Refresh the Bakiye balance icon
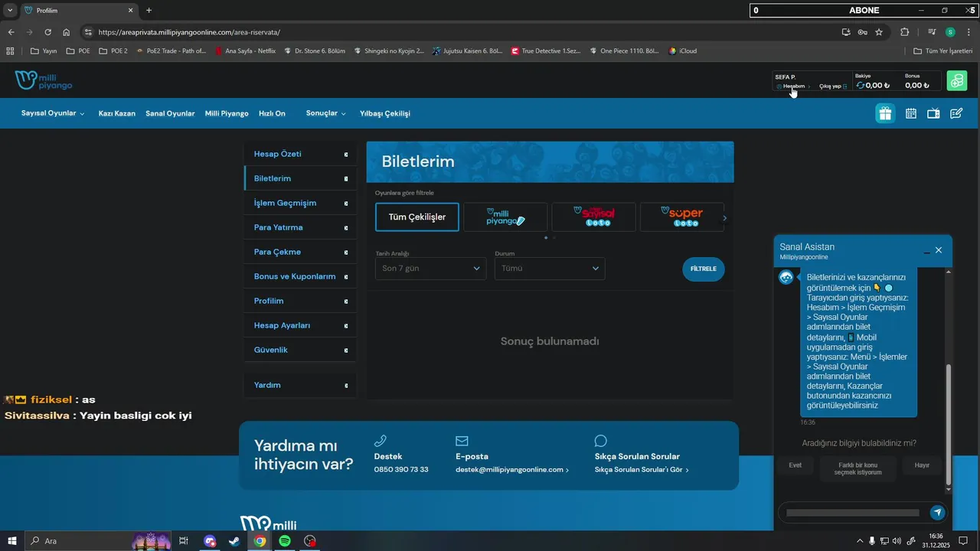Viewport: 980px width, 551px height. pos(860,86)
